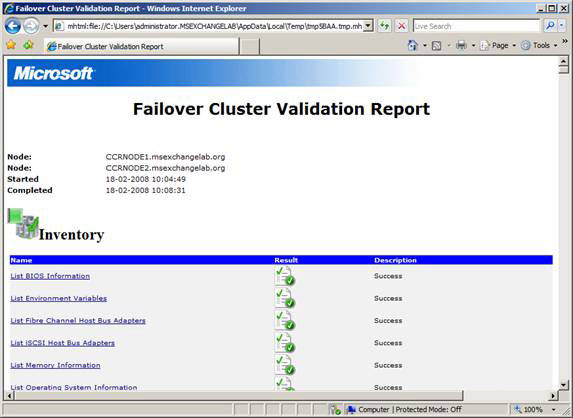Run search using magnifier icon
This screenshot has height=418, width=573.
550,26
